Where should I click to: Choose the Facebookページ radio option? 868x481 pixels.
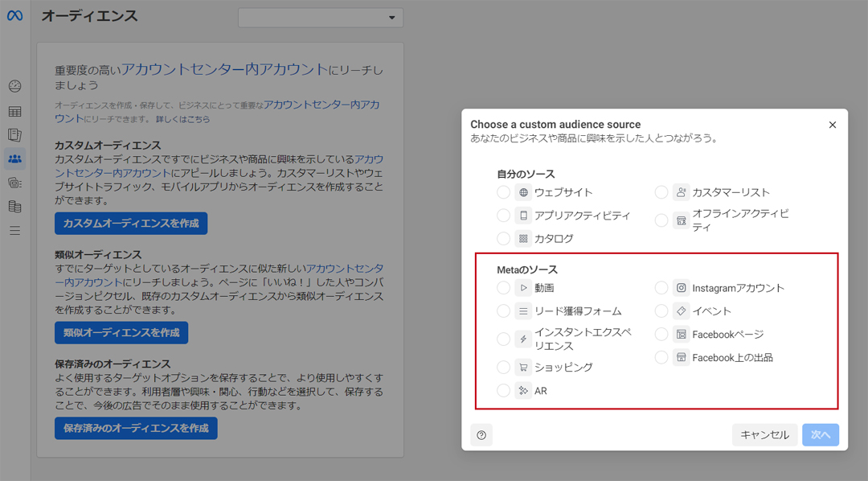click(661, 334)
